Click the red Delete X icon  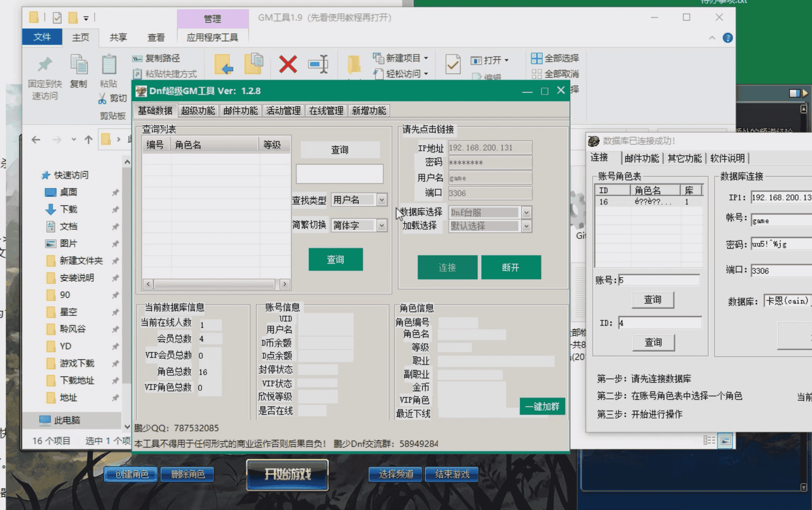click(x=287, y=64)
